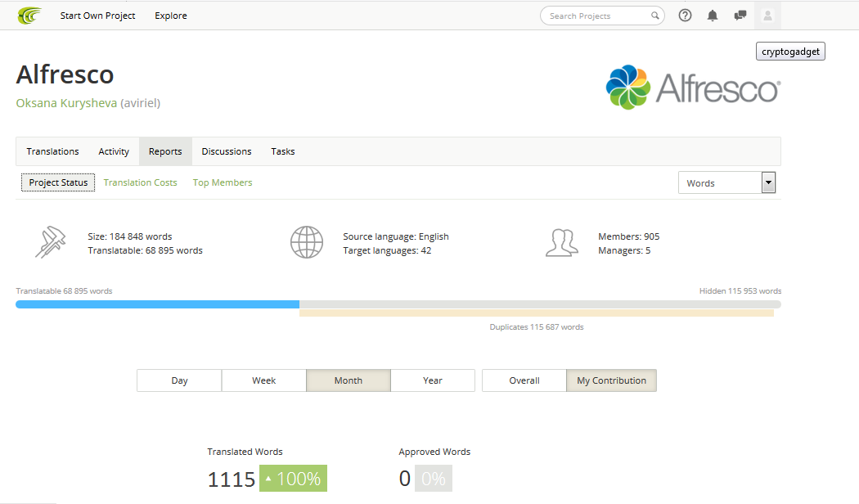The image size is (859, 504).
Task: Click the grey hidden words bar
Action: pyautogui.click(x=540, y=304)
